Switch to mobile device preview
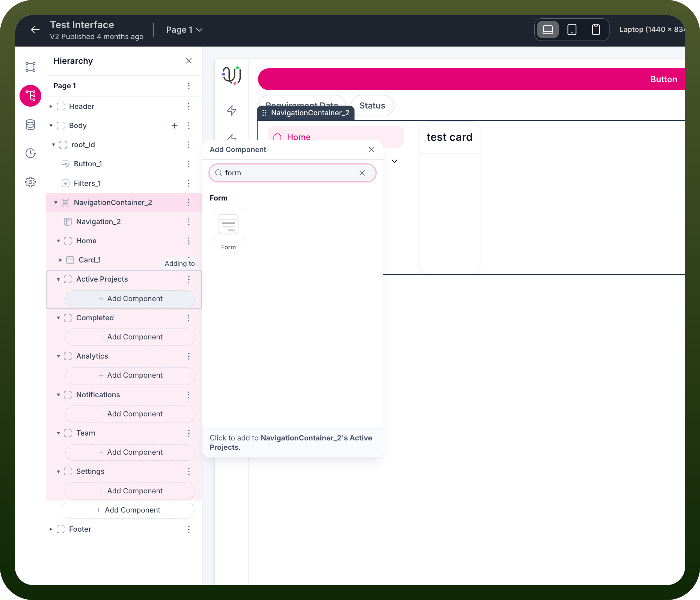The width and height of the screenshot is (700, 600). [x=596, y=30]
